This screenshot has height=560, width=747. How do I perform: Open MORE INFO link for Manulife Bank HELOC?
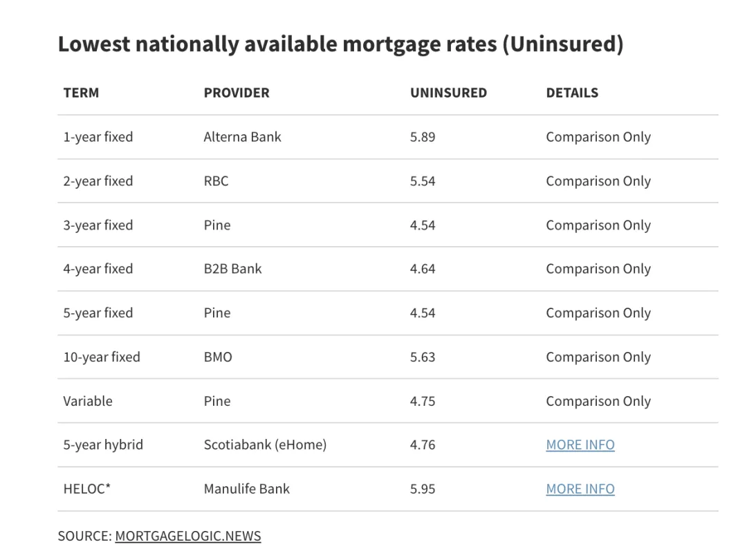coord(580,489)
